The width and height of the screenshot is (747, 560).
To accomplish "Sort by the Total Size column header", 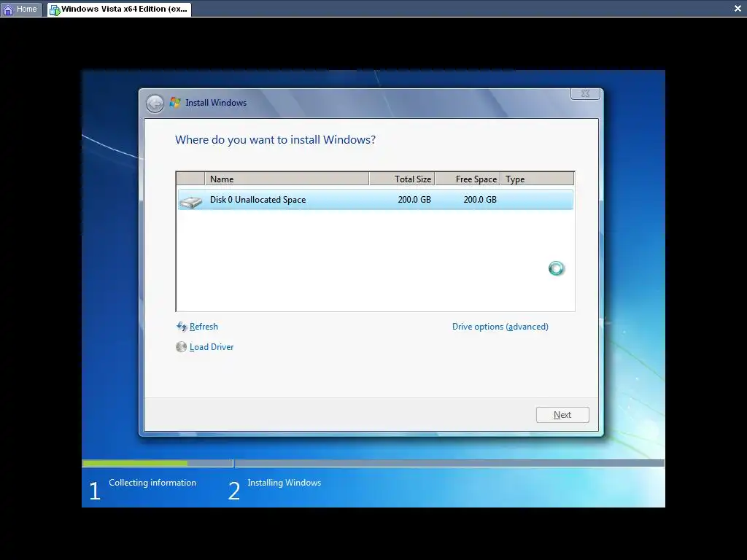I will pos(402,179).
